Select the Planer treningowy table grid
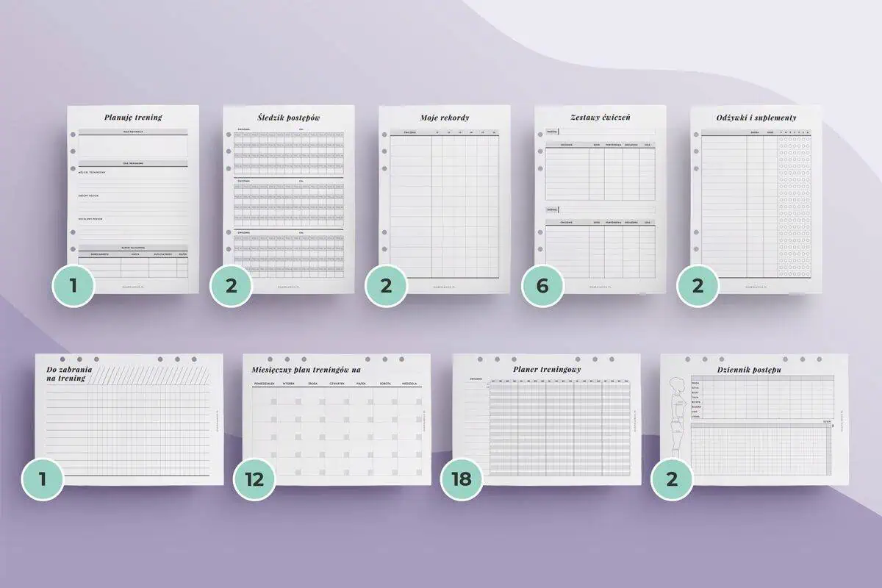Screen dimensions: 882x588 pos(559,428)
